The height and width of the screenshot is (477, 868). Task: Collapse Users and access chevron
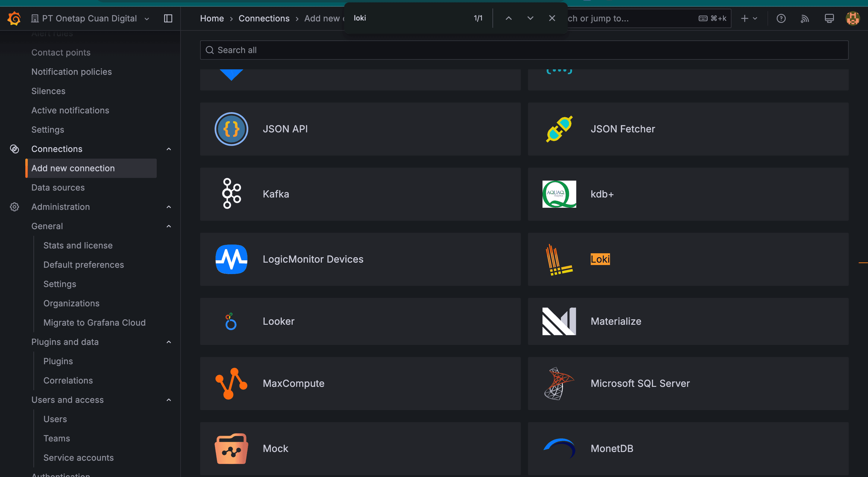pos(169,400)
